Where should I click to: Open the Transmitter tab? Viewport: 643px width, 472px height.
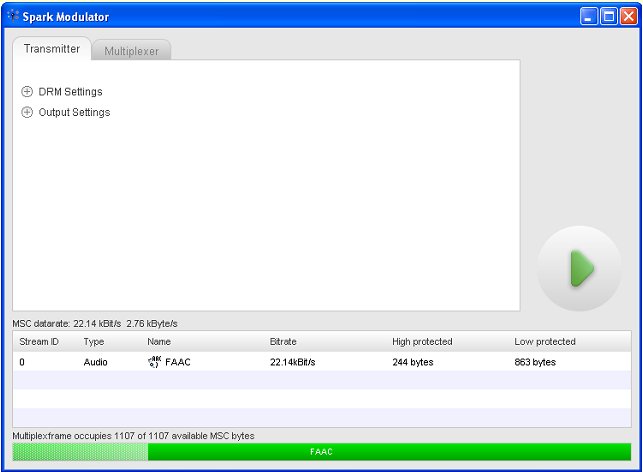pyautogui.click(x=52, y=49)
